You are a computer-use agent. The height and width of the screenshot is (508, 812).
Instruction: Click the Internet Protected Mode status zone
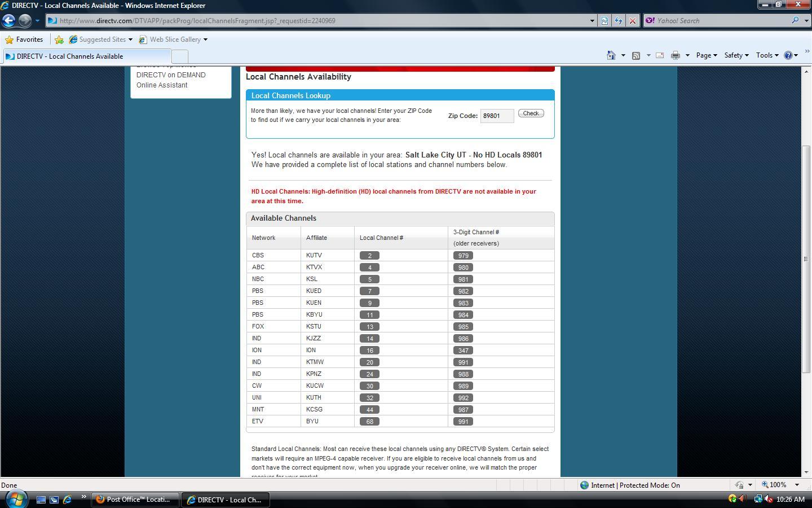coord(630,485)
